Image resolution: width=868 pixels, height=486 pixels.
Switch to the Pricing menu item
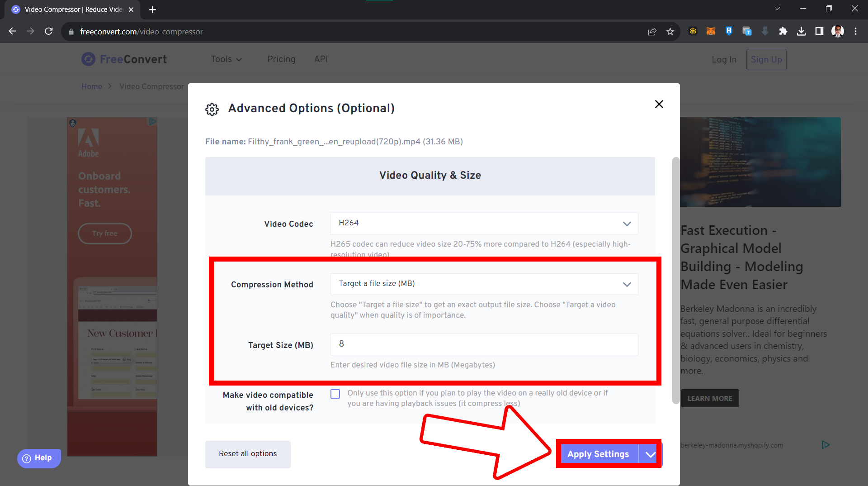281,59
